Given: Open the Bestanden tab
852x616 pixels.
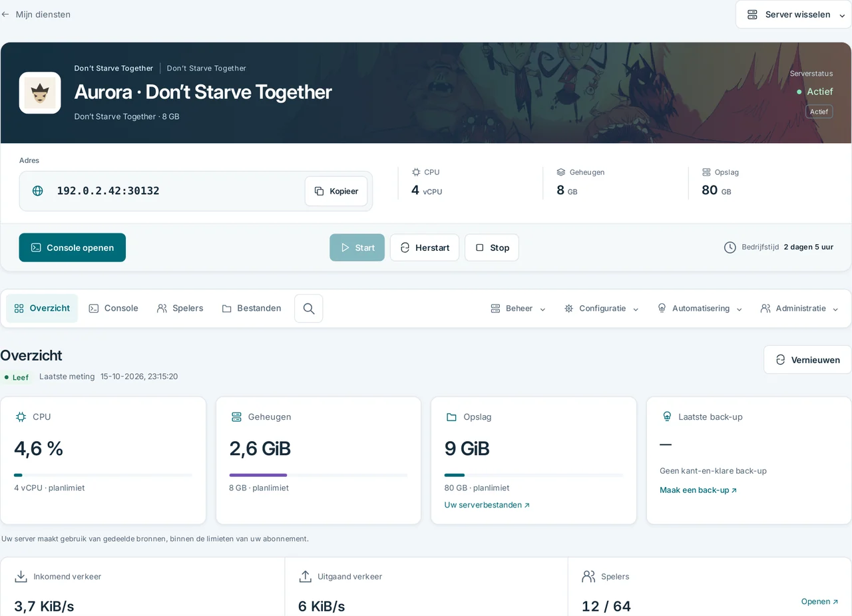Looking at the screenshot, I should [252, 309].
